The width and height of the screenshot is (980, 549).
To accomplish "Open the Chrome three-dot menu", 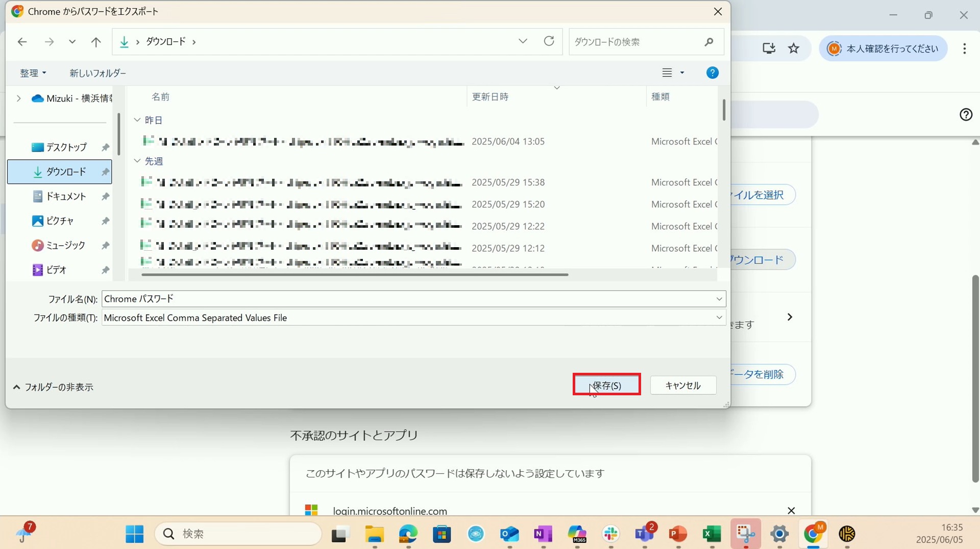I will click(964, 49).
